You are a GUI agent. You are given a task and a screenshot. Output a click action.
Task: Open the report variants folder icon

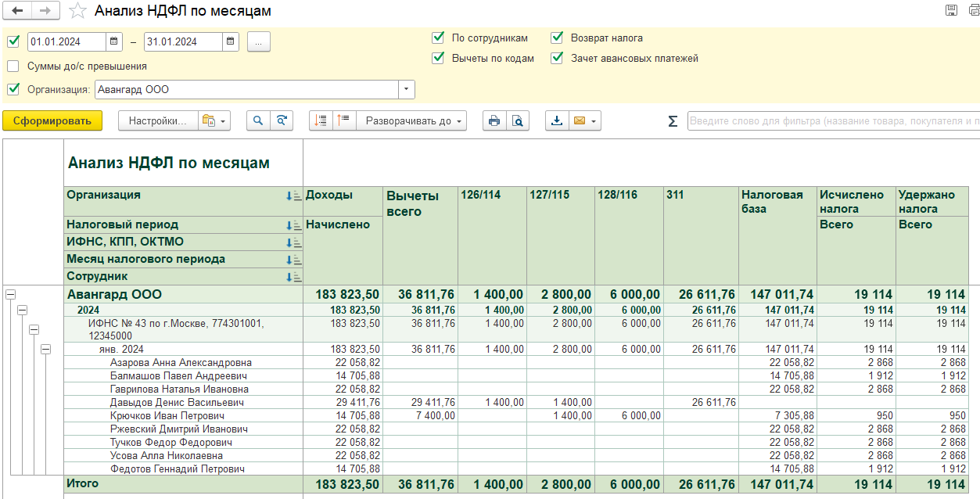208,120
